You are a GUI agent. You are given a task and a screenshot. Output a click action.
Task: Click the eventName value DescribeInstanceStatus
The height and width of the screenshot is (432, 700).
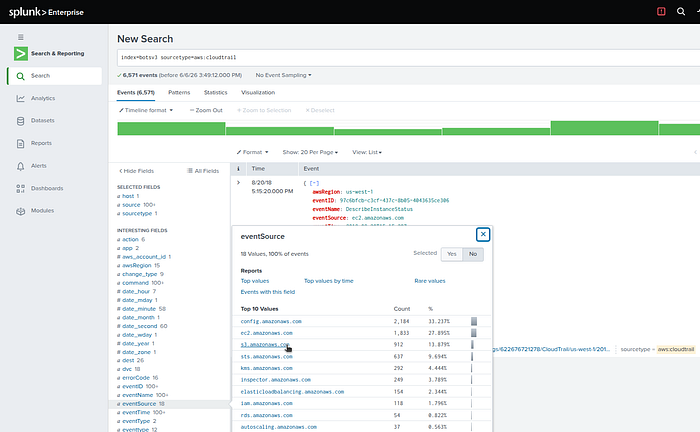point(379,209)
